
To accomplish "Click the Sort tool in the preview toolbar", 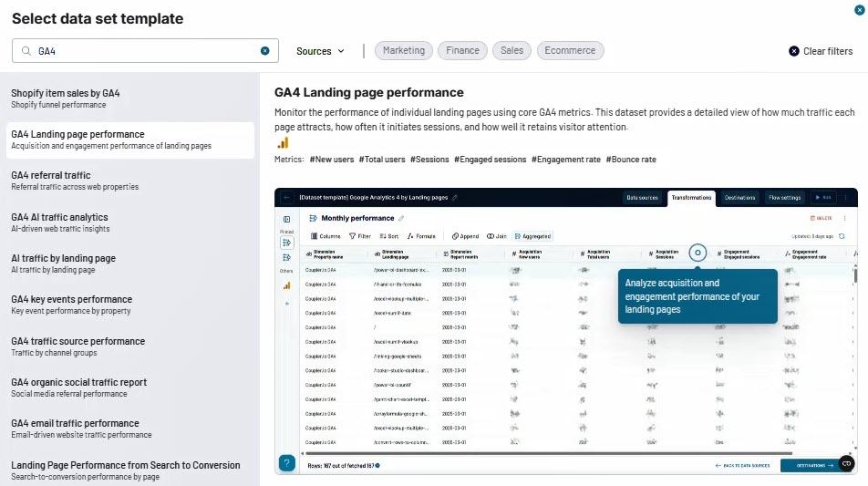I will pos(389,236).
